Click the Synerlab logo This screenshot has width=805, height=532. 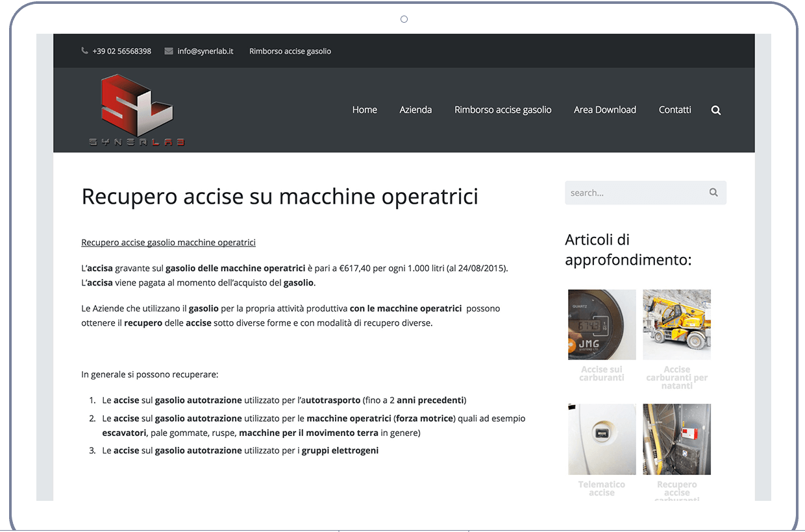click(137, 110)
